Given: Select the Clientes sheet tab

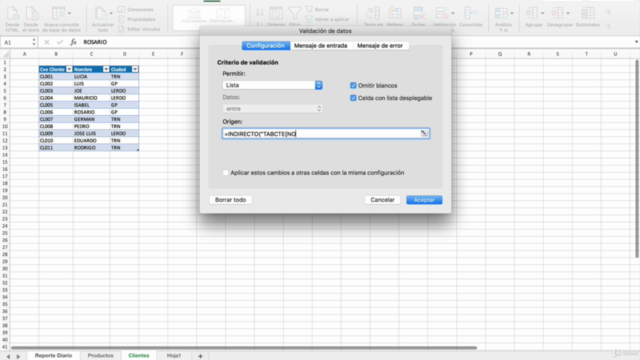Looking at the screenshot, I should coord(139,356).
